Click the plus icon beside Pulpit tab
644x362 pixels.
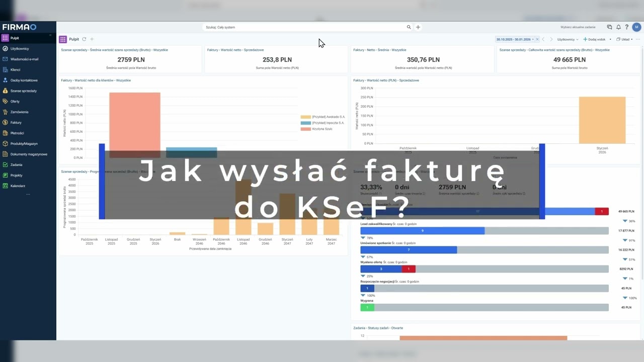pos(92,39)
